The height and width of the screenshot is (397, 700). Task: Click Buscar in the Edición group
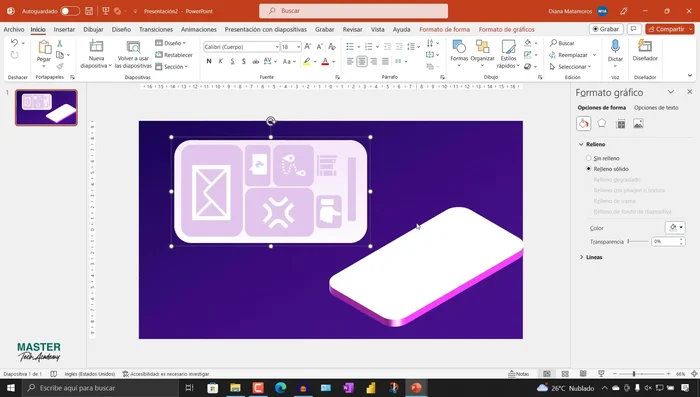pyautogui.click(x=562, y=43)
